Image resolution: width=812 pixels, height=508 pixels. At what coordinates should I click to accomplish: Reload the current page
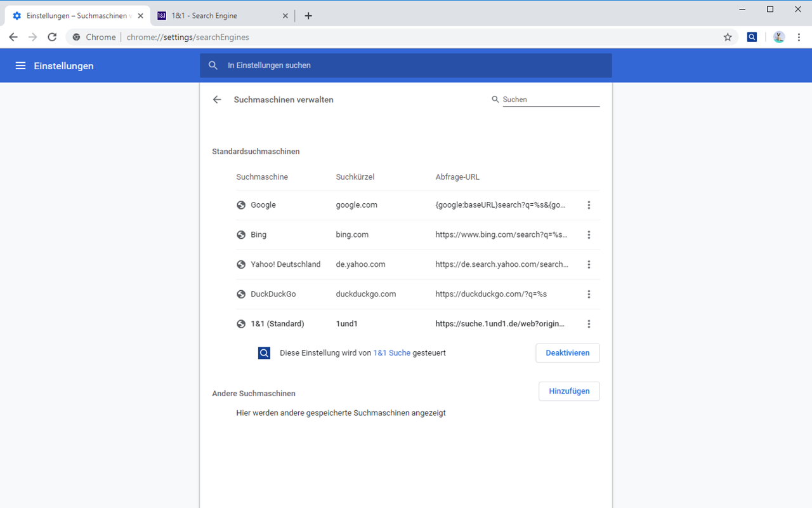click(52, 37)
